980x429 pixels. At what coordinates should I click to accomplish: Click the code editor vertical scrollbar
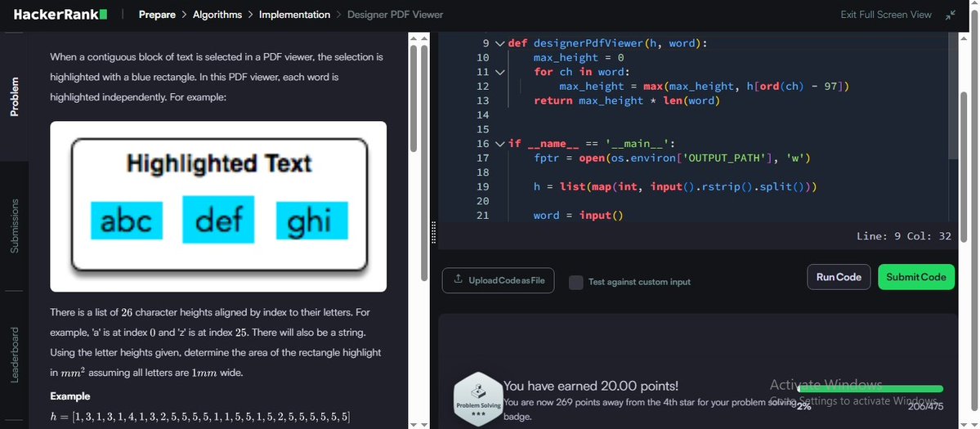[952, 95]
